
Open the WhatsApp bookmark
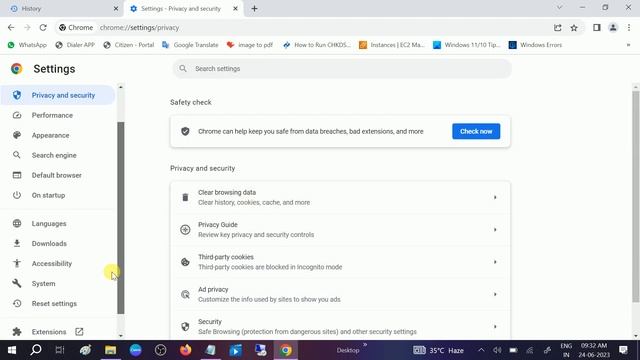(x=27, y=45)
